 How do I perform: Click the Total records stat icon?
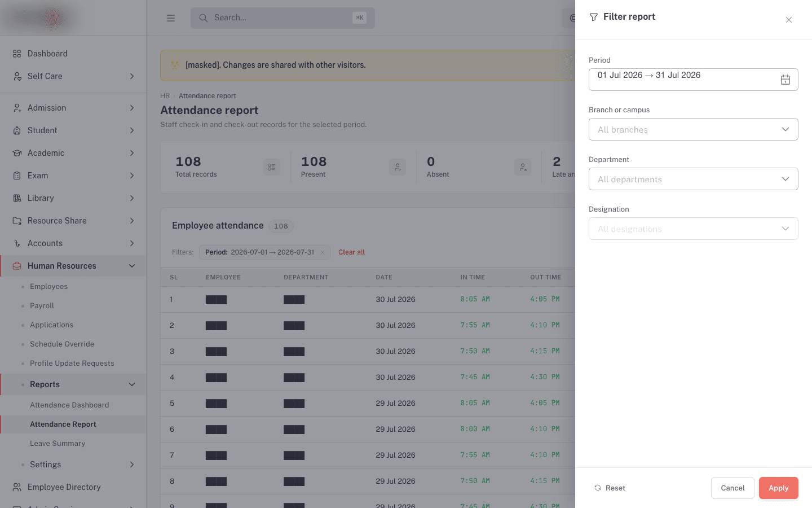(x=272, y=167)
